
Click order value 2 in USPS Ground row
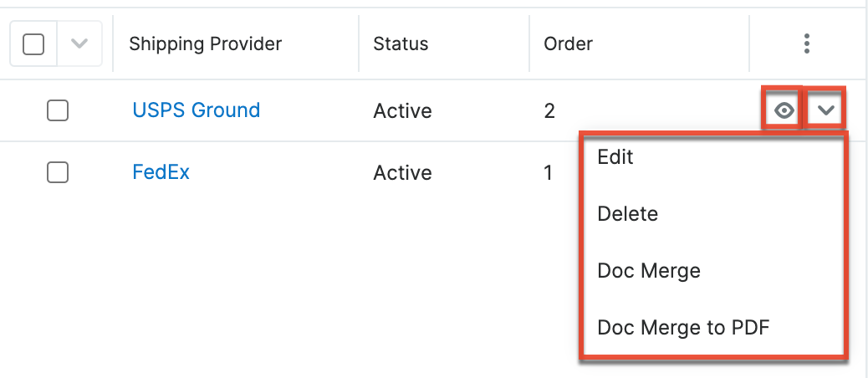[x=549, y=110]
